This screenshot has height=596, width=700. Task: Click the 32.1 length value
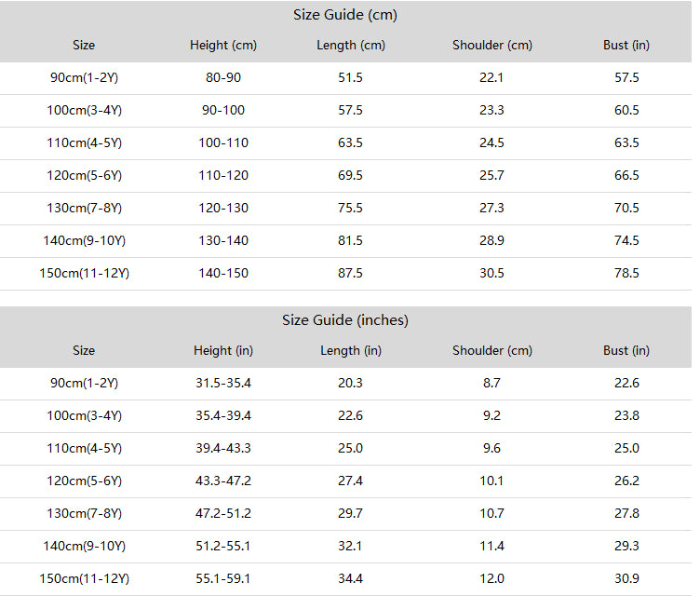pos(350,547)
